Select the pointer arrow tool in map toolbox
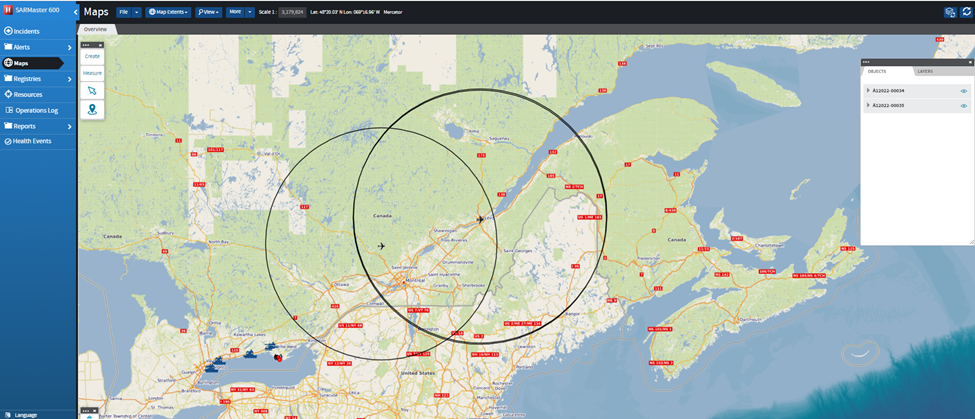This screenshot has width=975, height=419. (92, 90)
